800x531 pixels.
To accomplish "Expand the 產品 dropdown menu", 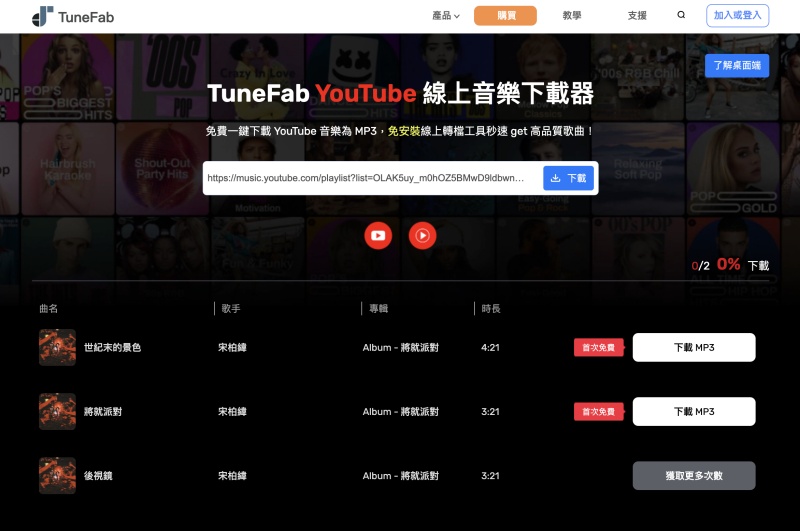I will pyautogui.click(x=446, y=16).
